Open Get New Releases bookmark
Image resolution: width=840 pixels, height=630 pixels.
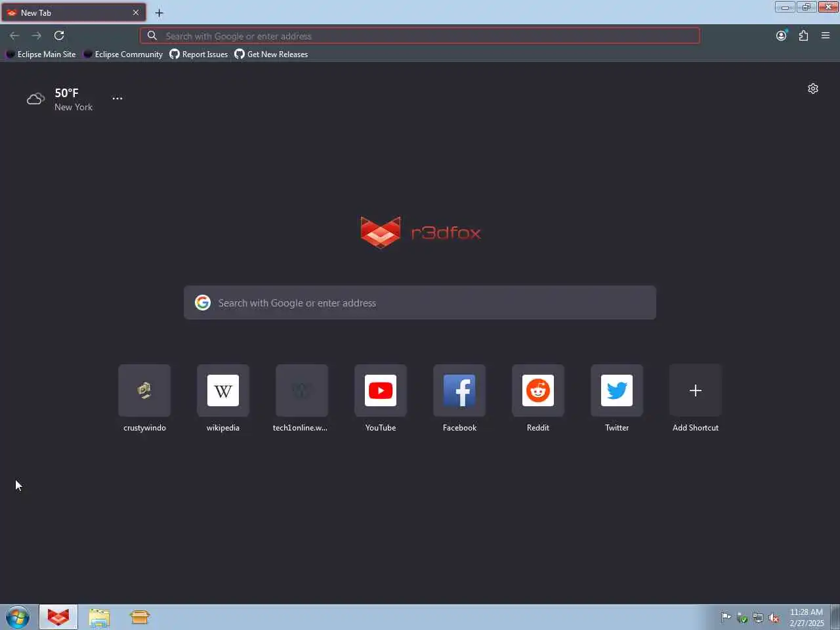(272, 54)
